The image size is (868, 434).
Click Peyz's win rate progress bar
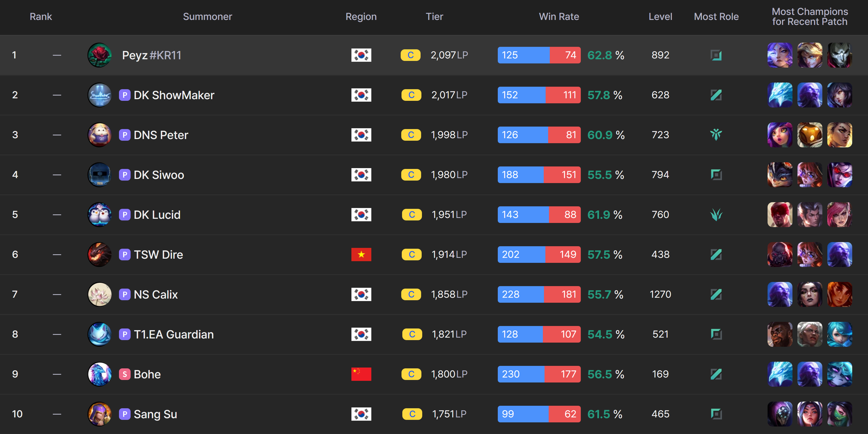click(x=539, y=55)
